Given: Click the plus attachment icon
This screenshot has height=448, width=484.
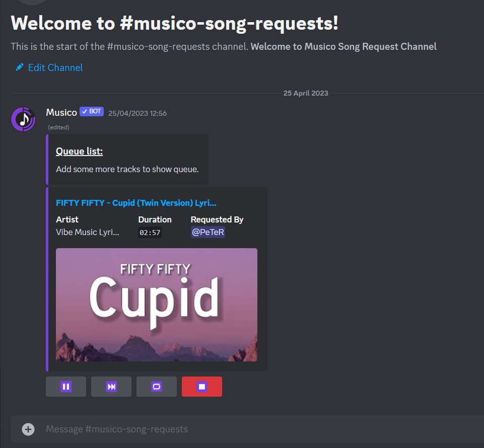Looking at the screenshot, I should [28, 429].
